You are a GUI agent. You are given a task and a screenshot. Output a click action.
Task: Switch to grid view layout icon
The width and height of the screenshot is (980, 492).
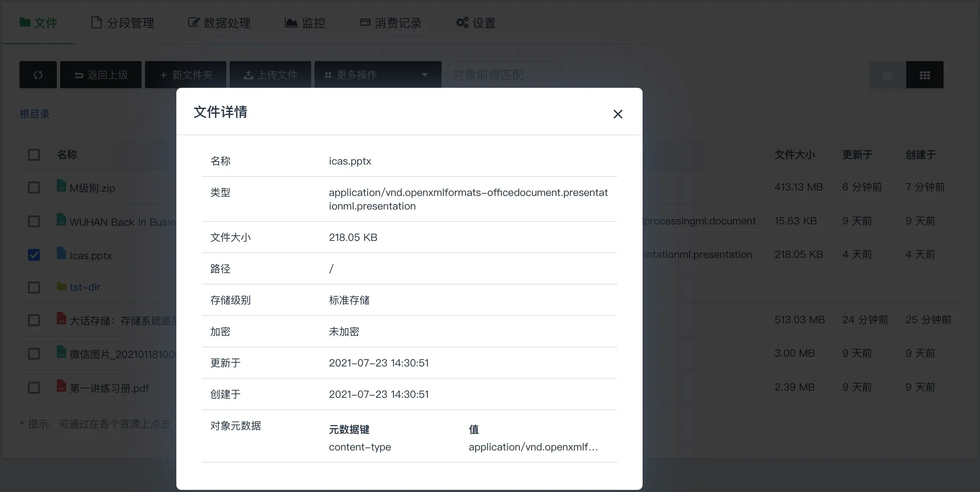point(925,75)
